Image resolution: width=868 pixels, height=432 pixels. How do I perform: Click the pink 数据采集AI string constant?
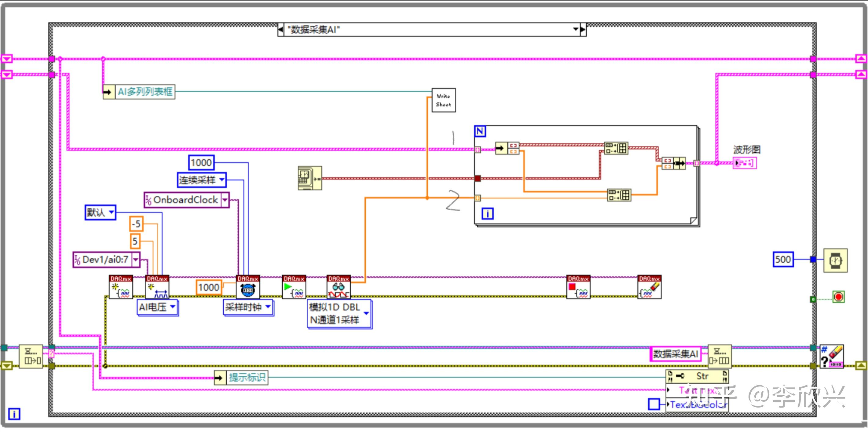click(x=676, y=354)
